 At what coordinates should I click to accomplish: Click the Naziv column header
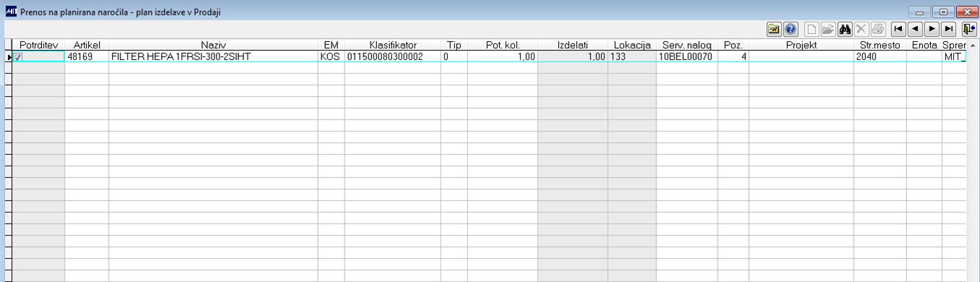coord(213,45)
